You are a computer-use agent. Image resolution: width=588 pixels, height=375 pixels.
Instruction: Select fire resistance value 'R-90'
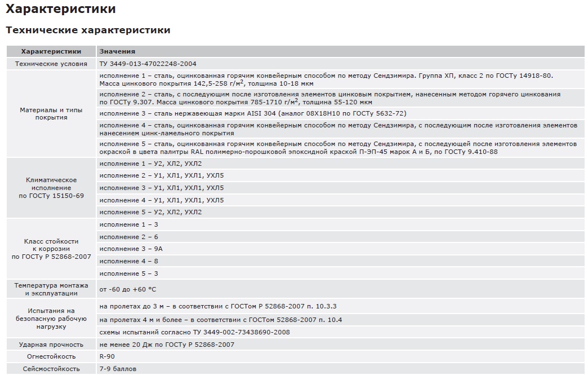click(x=107, y=356)
